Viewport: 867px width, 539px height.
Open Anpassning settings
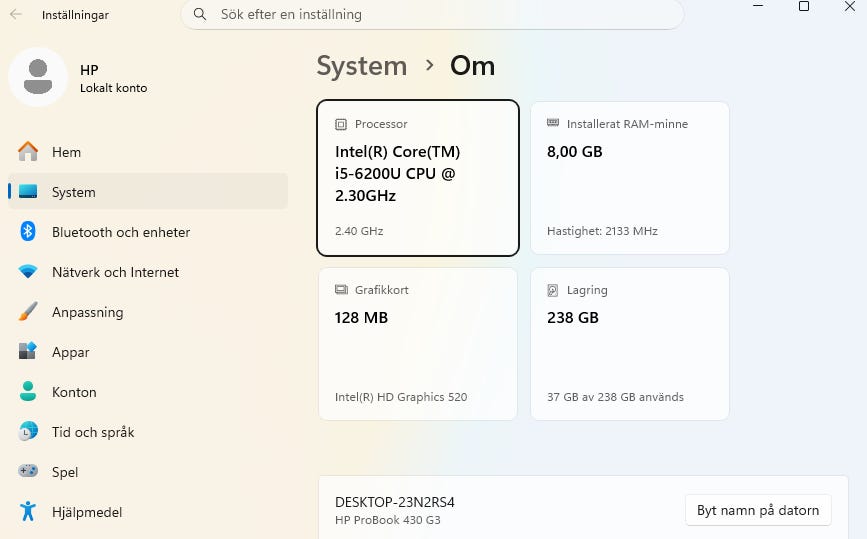pos(148,312)
